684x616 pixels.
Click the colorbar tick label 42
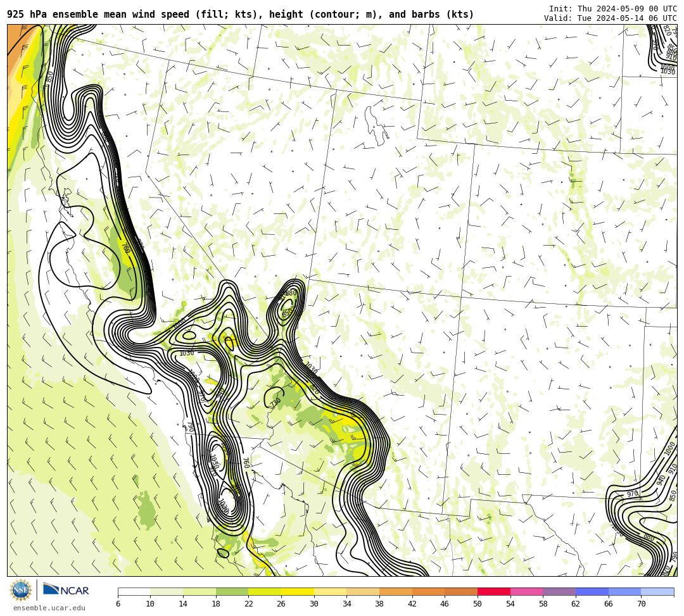[412, 604]
